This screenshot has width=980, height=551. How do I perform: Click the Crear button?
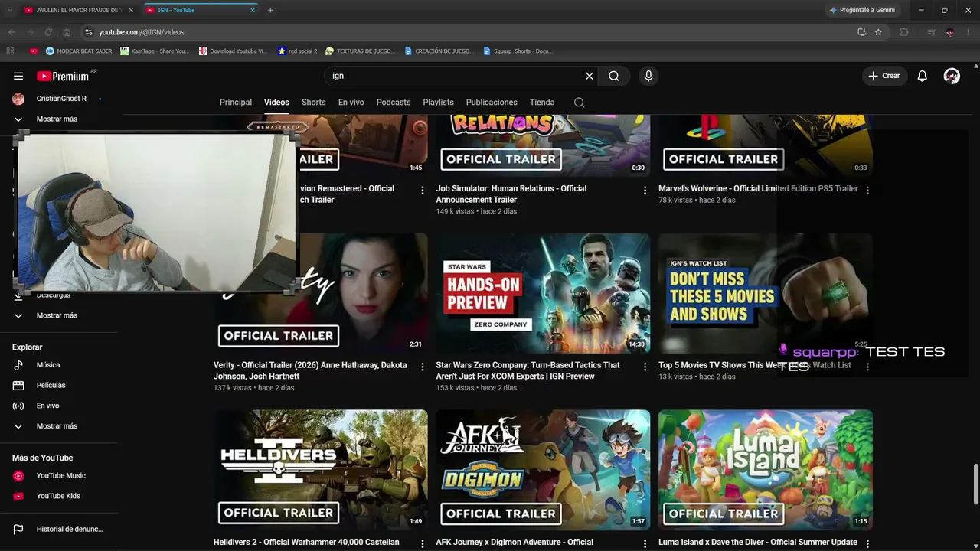pyautogui.click(x=884, y=76)
